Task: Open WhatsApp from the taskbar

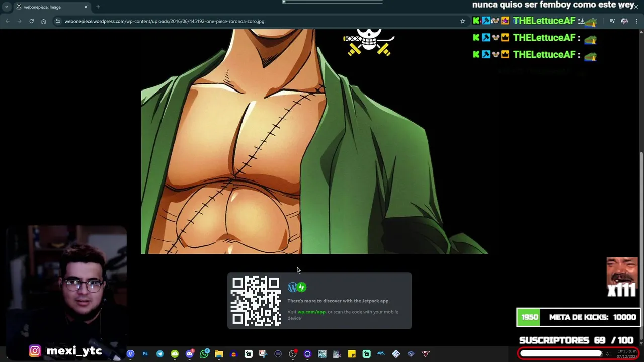Action: [204, 354]
